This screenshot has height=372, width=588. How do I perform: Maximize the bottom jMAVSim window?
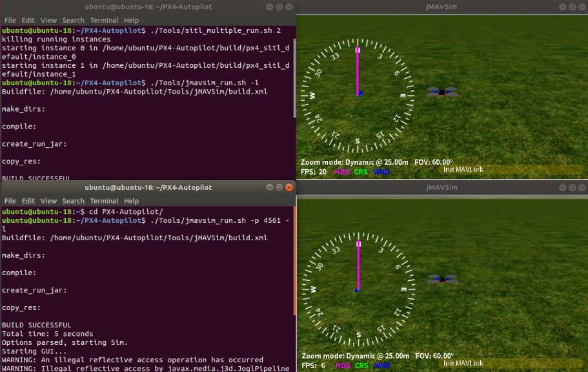[573, 187]
